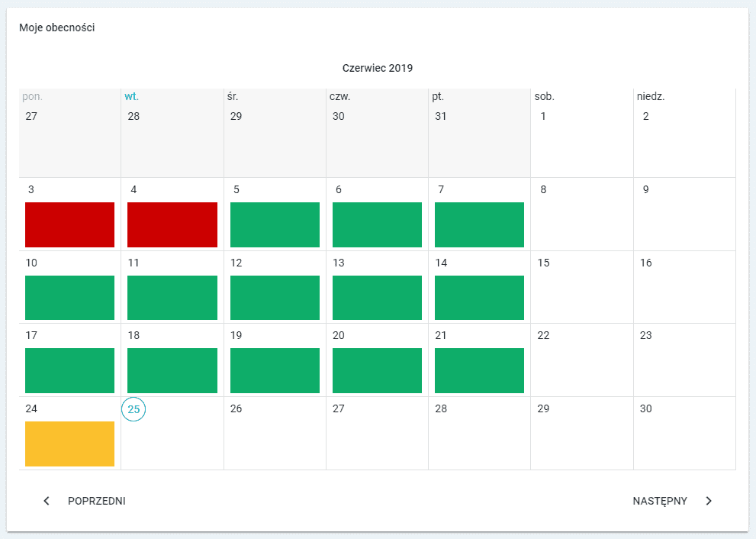Select the green entry on June 20
This screenshot has height=539, width=756.
377,370
